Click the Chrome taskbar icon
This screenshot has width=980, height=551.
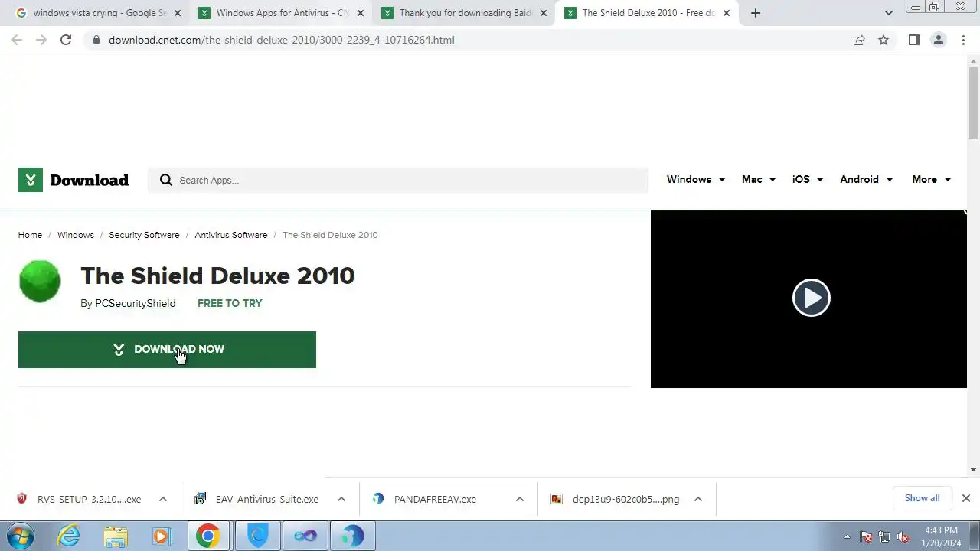(207, 536)
